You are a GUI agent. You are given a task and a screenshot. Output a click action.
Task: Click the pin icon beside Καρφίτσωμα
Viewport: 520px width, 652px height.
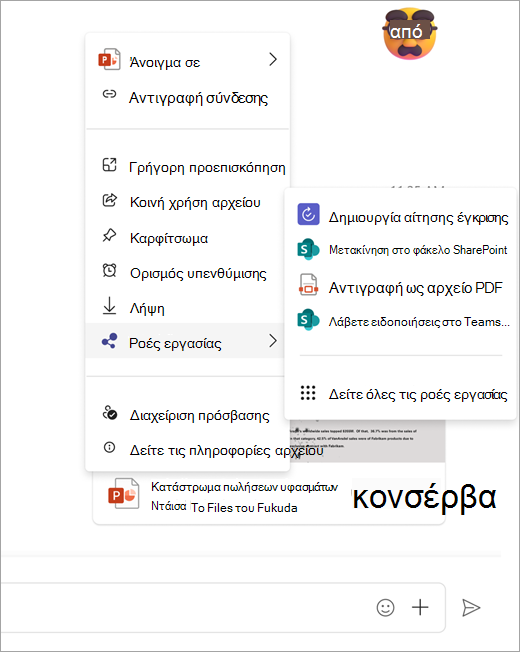coord(109,235)
